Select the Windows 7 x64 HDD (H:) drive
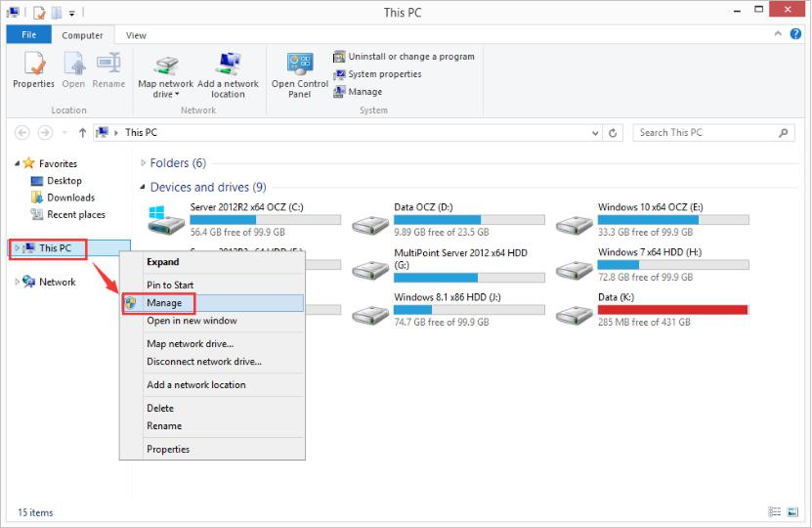 tap(653, 265)
